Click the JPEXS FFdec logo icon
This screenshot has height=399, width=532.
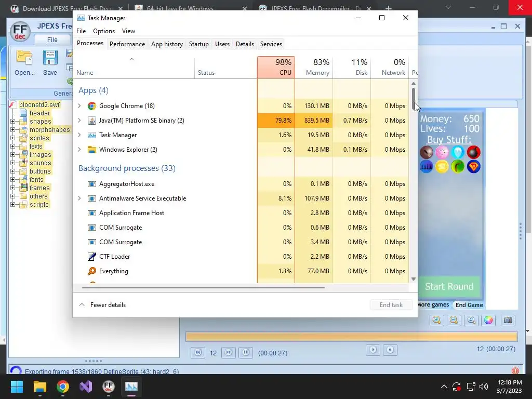tap(20, 32)
